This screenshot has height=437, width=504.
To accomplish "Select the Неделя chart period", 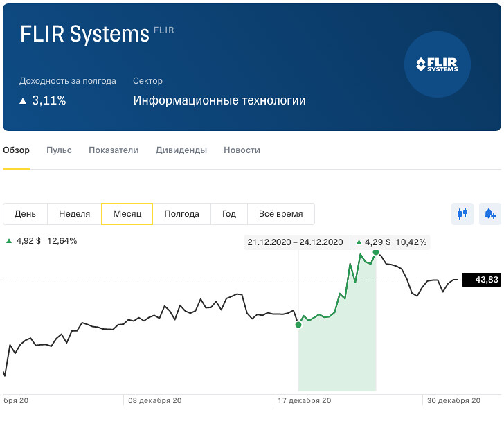I will (x=74, y=214).
